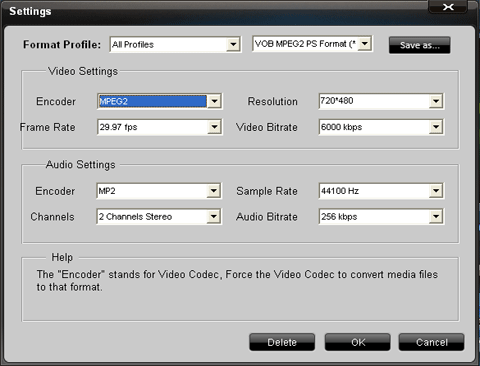Click the Cancel button

431,342
